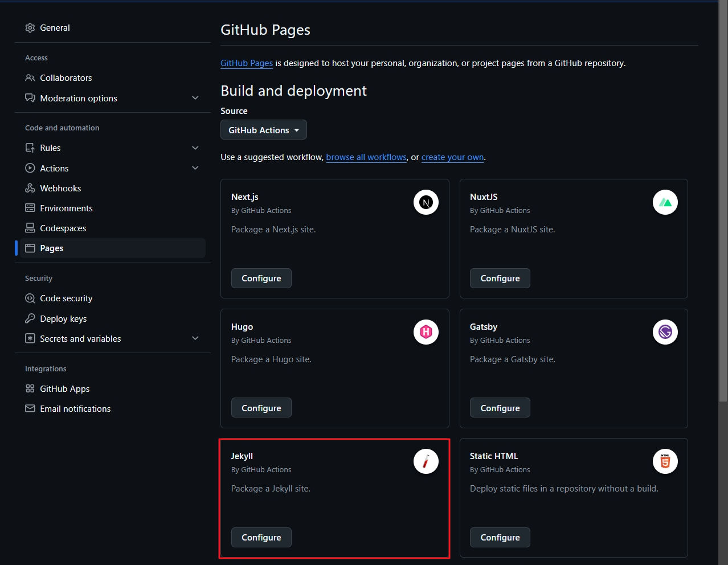
Task: Click the NuxtJS logo icon
Action: coord(665,202)
